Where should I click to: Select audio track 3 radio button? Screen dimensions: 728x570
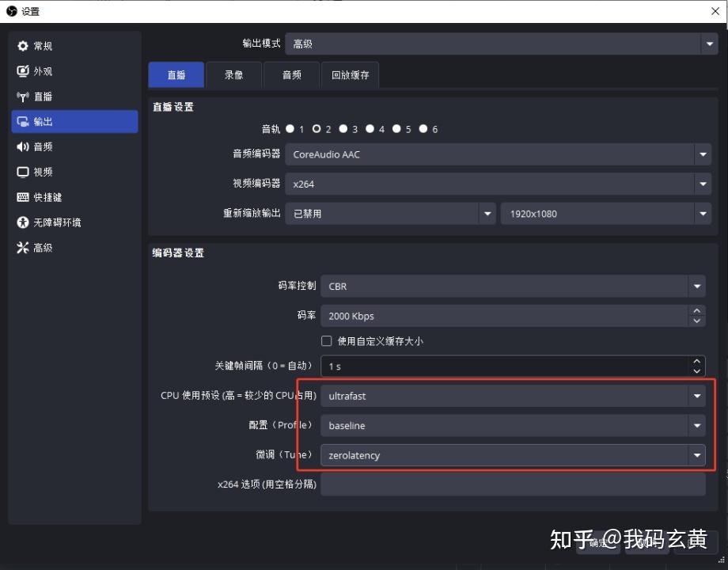click(343, 128)
